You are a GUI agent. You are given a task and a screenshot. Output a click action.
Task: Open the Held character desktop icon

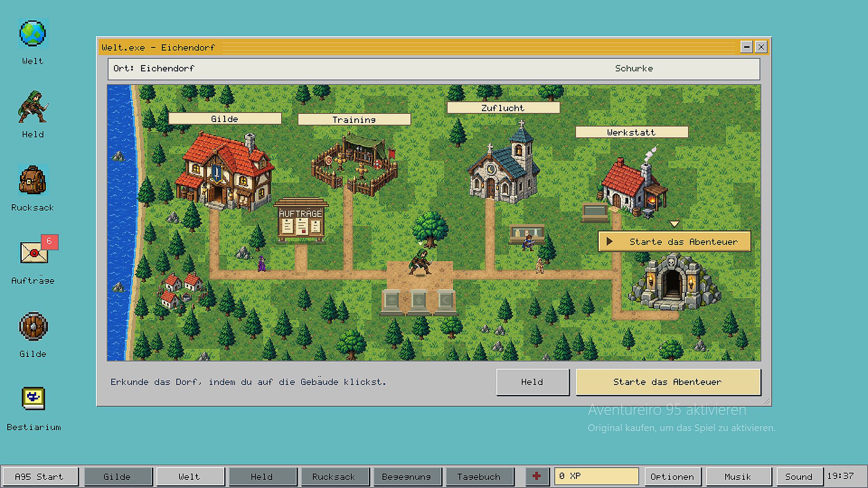pyautogui.click(x=33, y=107)
